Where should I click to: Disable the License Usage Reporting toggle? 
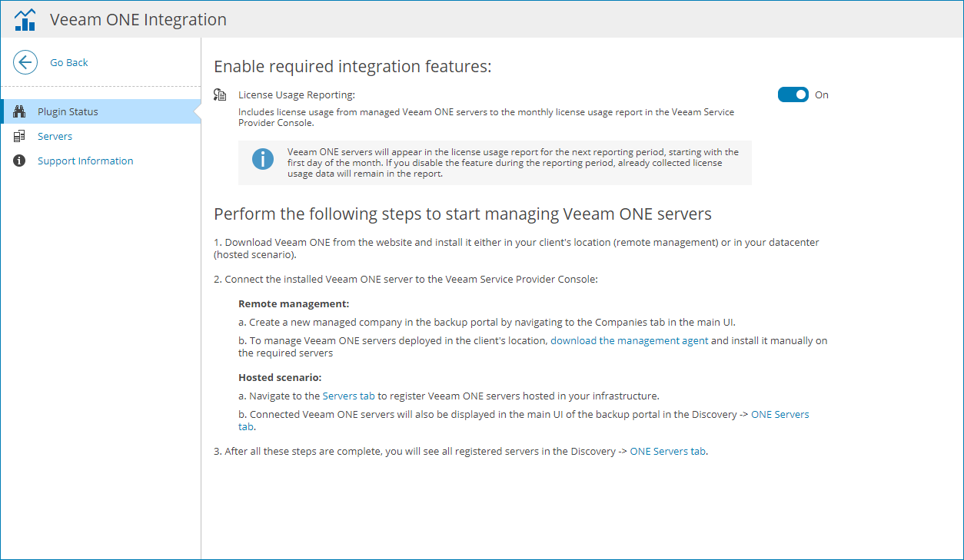793,95
